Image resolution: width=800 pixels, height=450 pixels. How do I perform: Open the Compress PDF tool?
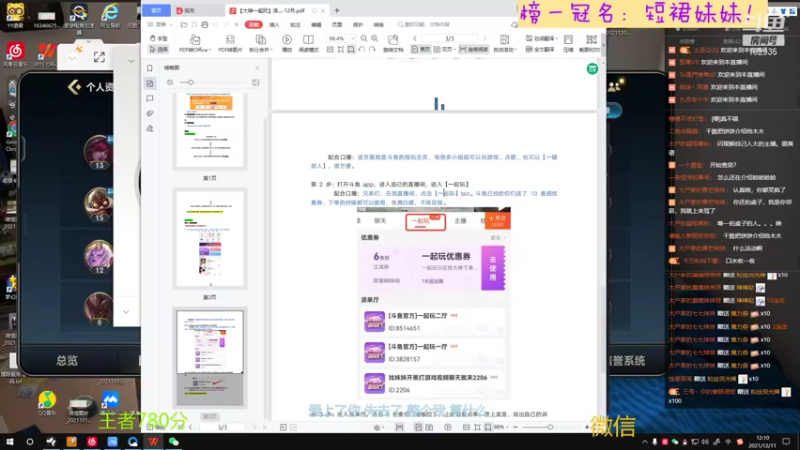568,44
